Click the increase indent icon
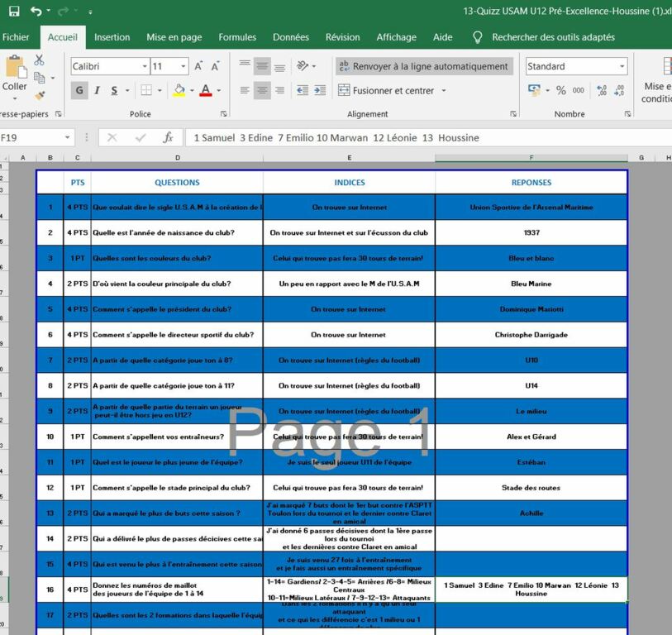 [x=320, y=90]
